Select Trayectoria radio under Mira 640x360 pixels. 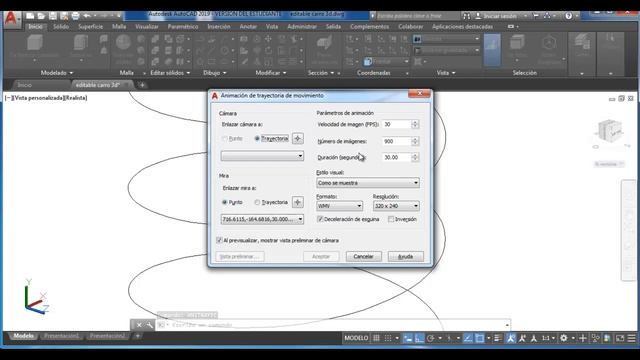[x=257, y=202]
